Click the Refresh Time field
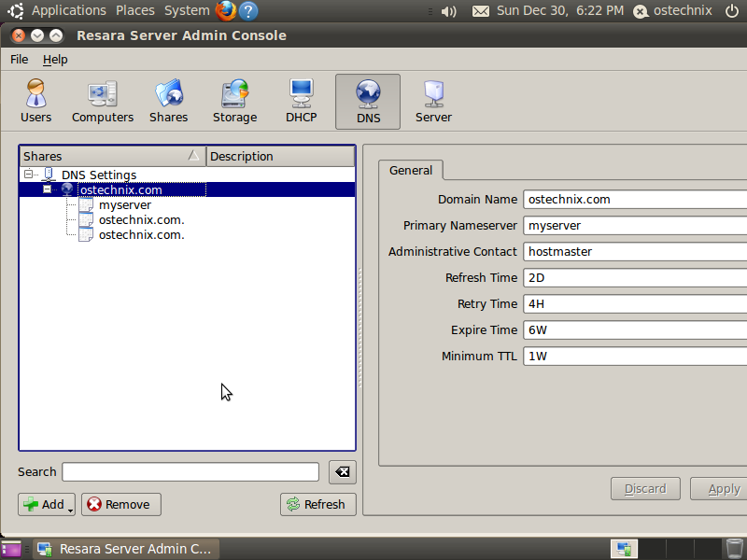Screen dimensions: 747x560 click(635, 278)
